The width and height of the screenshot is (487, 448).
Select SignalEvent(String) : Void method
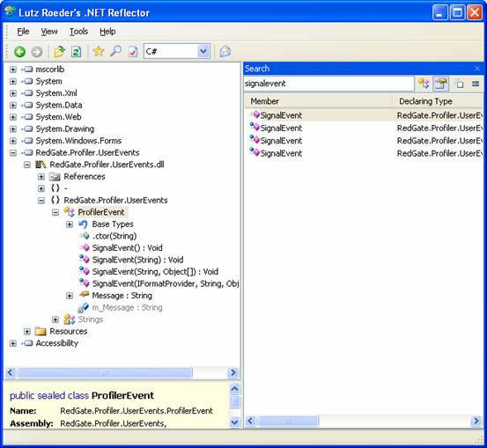[138, 260]
